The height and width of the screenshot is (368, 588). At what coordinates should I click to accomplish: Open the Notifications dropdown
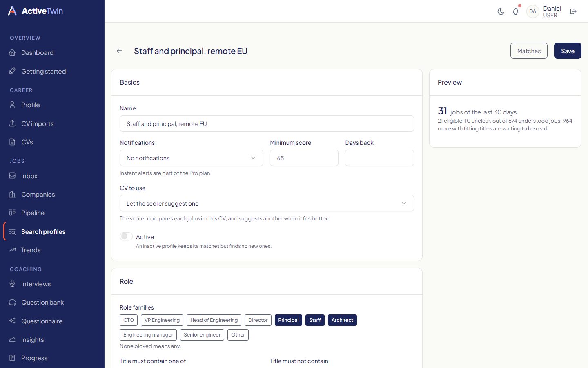click(x=192, y=158)
